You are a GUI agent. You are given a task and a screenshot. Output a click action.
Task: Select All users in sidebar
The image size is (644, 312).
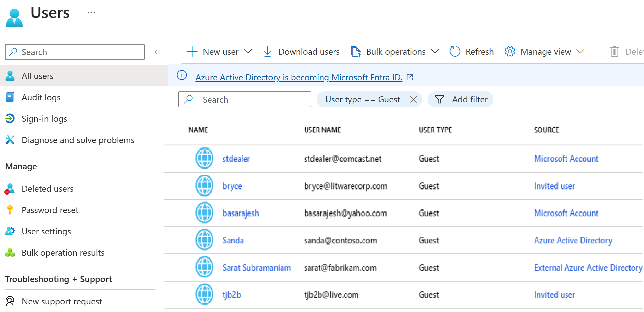[x=84, y=76]
